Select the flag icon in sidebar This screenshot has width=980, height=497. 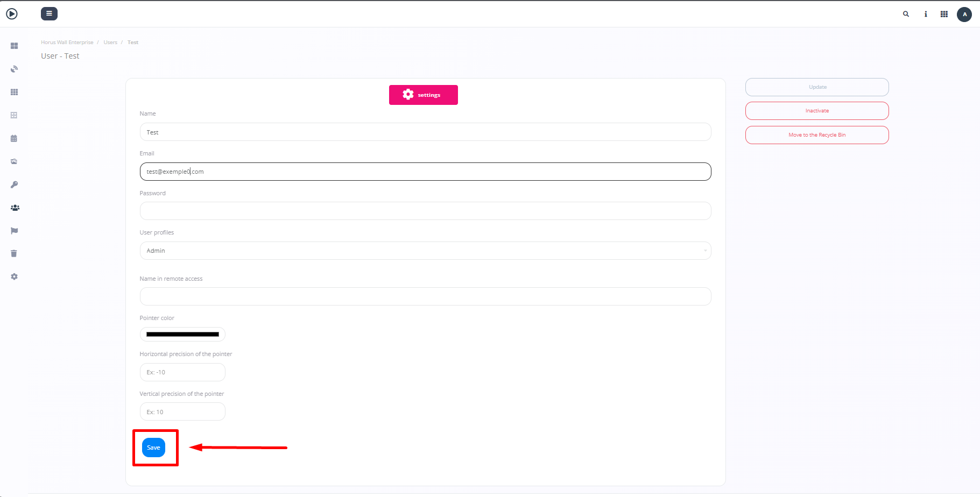pos(14,231)
